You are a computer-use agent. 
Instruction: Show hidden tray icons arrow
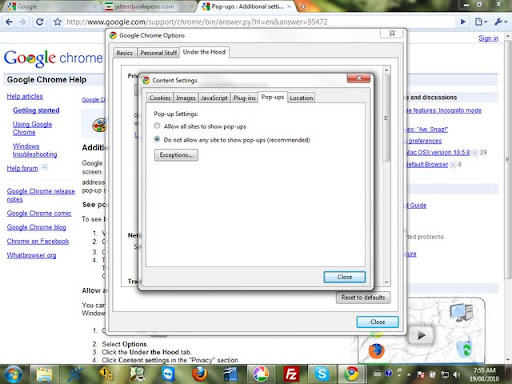click(409, 374)
